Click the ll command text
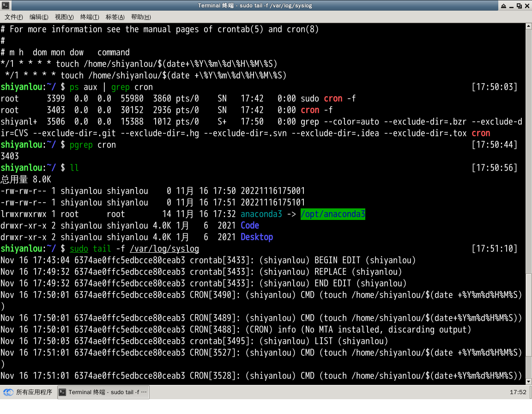Image resolution: width=532 pixels, height=414 pixels. (74, 168)
